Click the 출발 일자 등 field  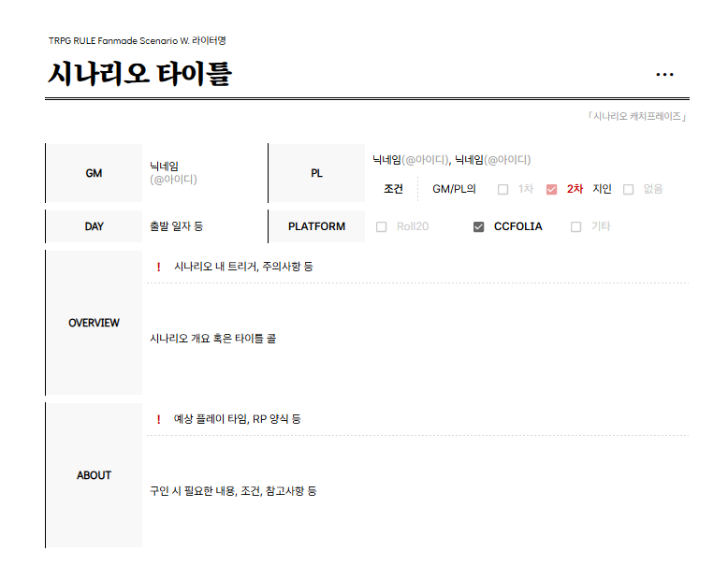coord(177,226)
